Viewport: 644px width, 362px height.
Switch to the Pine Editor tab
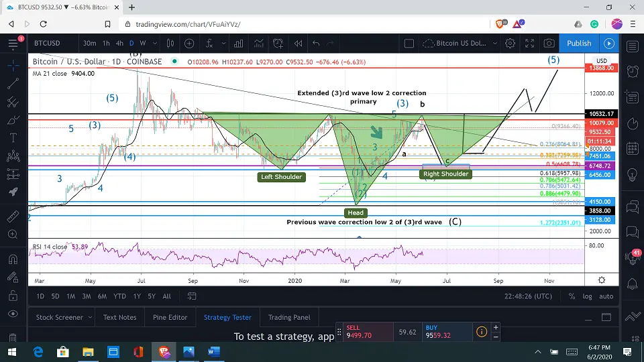pos(170,317)
